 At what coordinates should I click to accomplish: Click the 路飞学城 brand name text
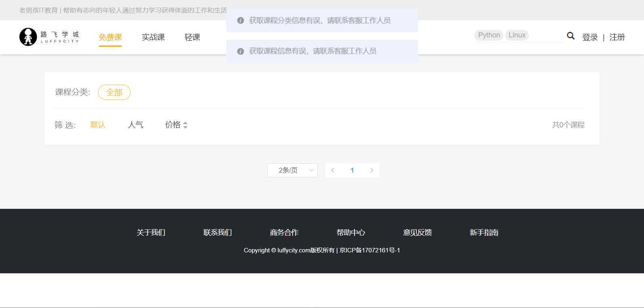point(60,34)
